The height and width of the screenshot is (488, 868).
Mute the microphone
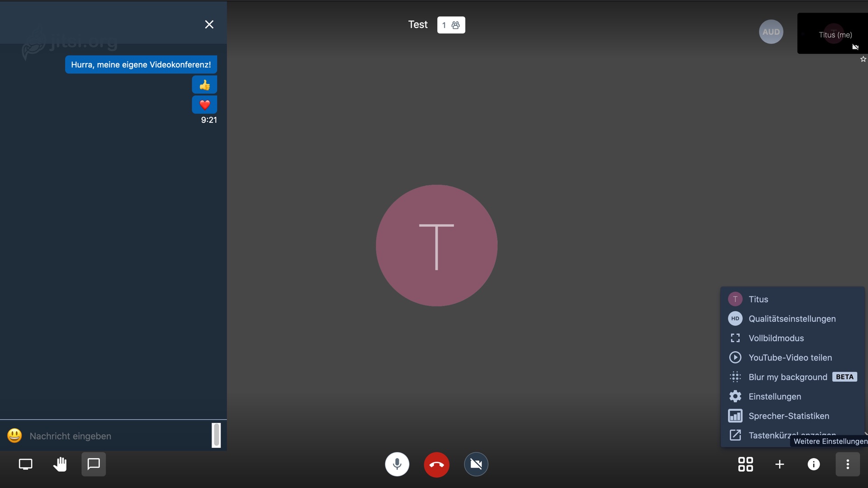[x=397, y=465]
